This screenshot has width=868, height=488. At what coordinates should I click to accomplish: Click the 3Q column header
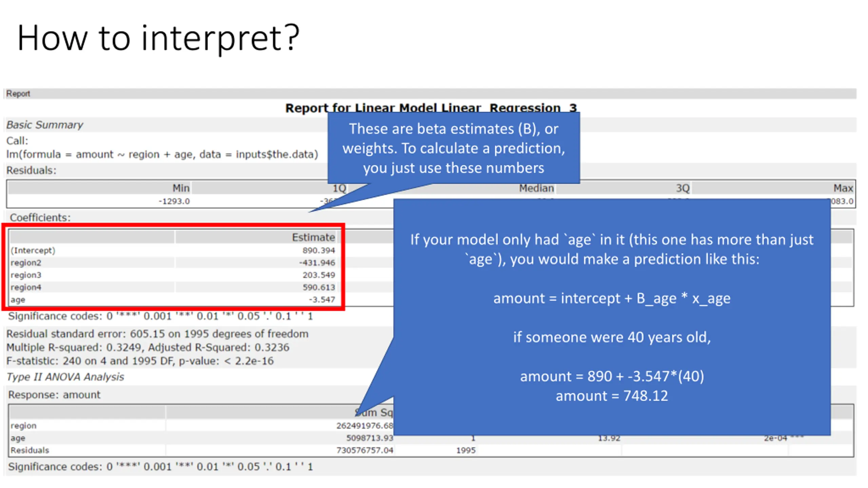683,188
